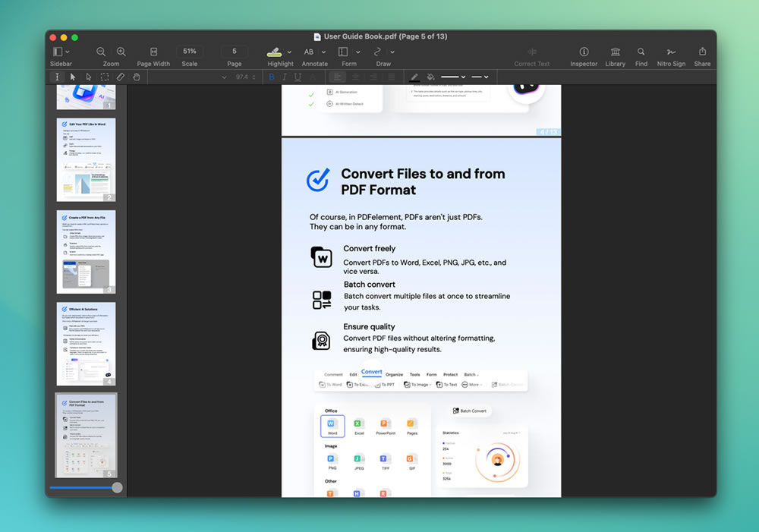Align text right
The image size is (759, 532).
coord(373,77)
